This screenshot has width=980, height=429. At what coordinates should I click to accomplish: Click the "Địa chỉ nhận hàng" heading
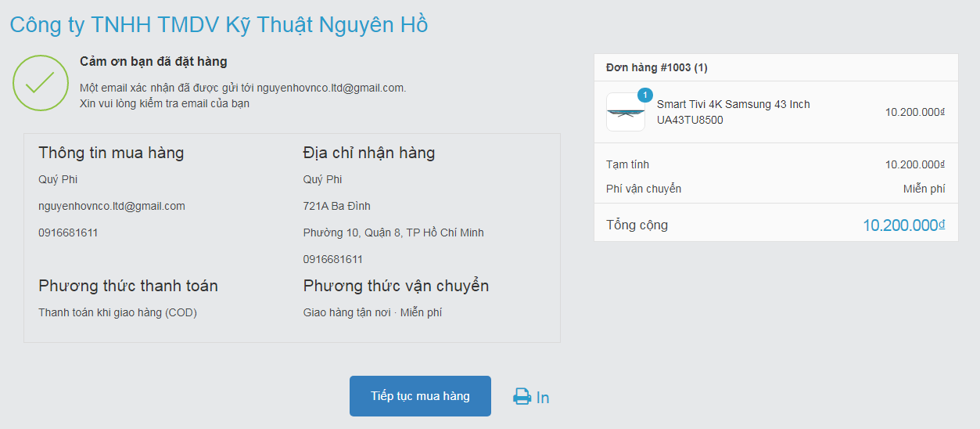click(x=368, y=153)
